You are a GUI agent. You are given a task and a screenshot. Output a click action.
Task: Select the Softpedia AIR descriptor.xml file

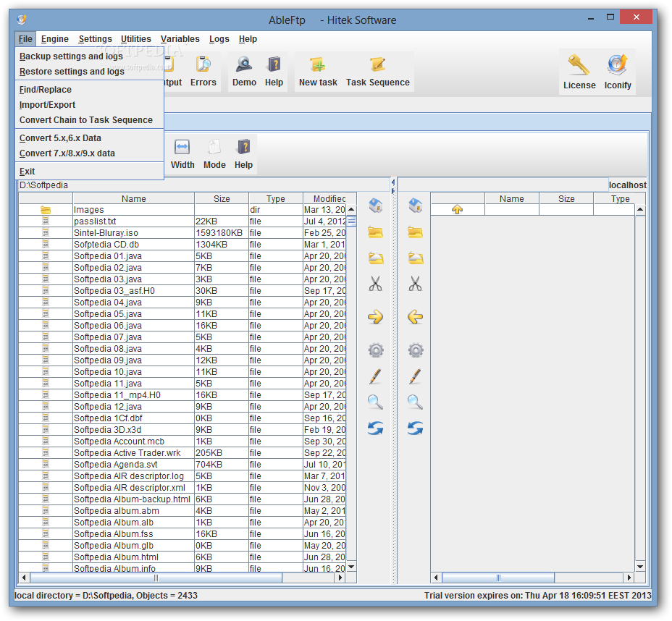[182, 488]
